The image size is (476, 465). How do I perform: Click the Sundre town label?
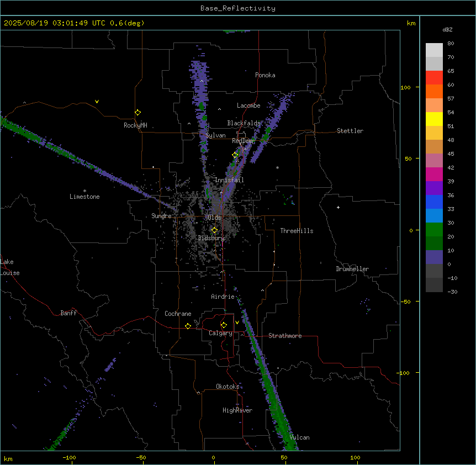coord(161,216)
